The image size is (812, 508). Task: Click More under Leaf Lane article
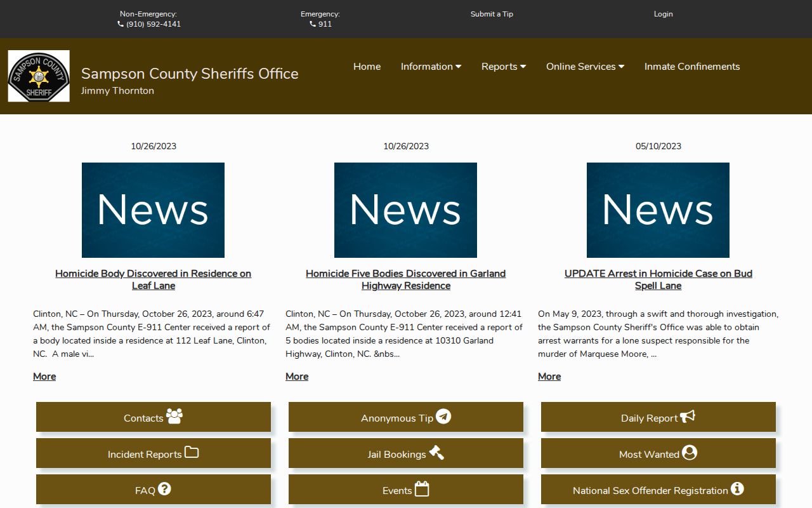44,377
